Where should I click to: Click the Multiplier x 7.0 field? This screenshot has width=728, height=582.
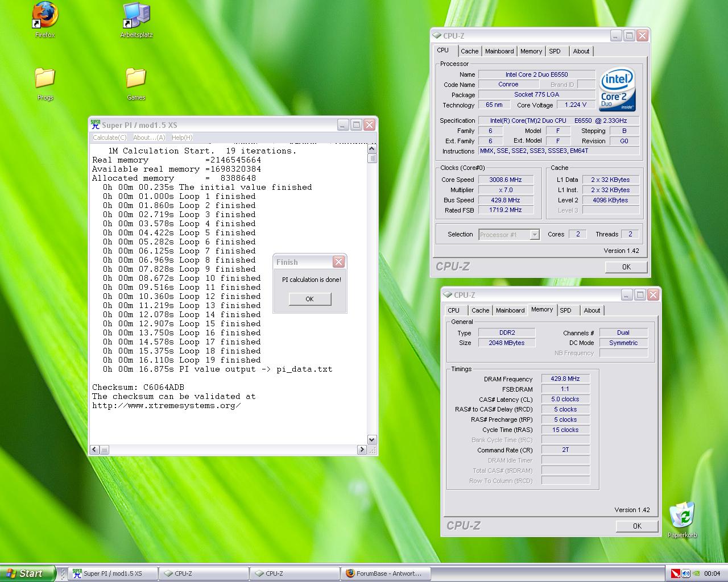pyautogui.click(x=506, y=190)
